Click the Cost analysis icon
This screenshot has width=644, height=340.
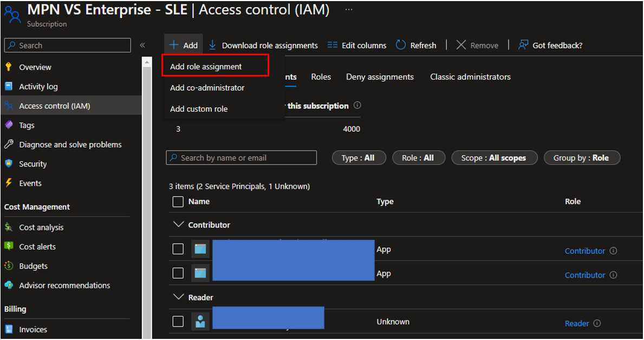[x=8, y=227]
